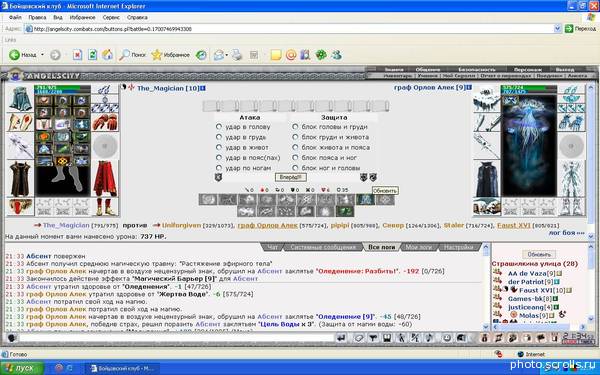The width and height of the screenshot is (600, 375).
Task: Switch to the Настройки tab
Action: tap(458, 247)
